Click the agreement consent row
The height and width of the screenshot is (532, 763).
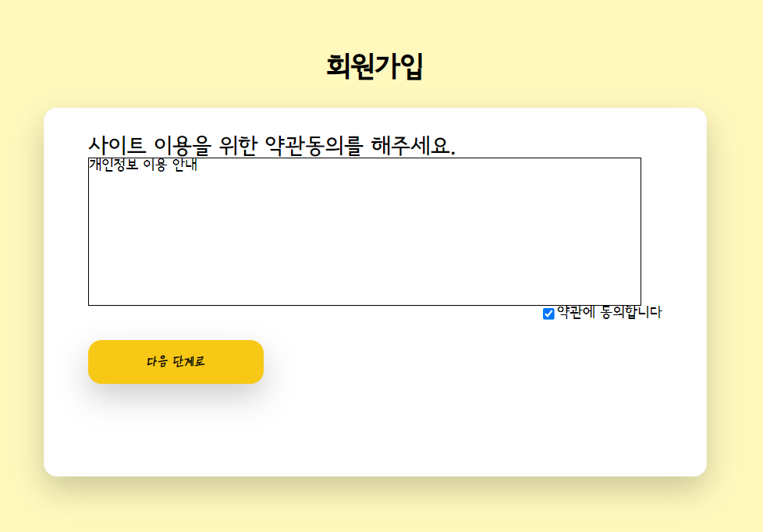point(601,314)
